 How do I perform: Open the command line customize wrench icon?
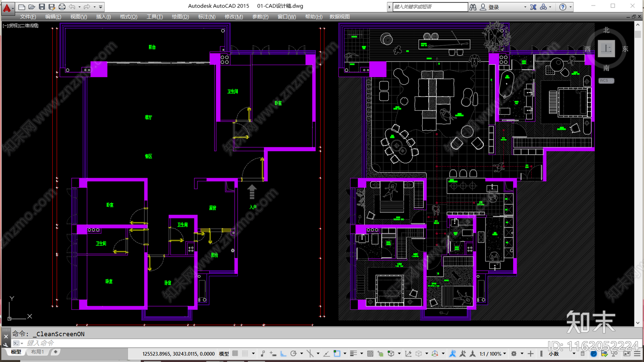(6, 344)
